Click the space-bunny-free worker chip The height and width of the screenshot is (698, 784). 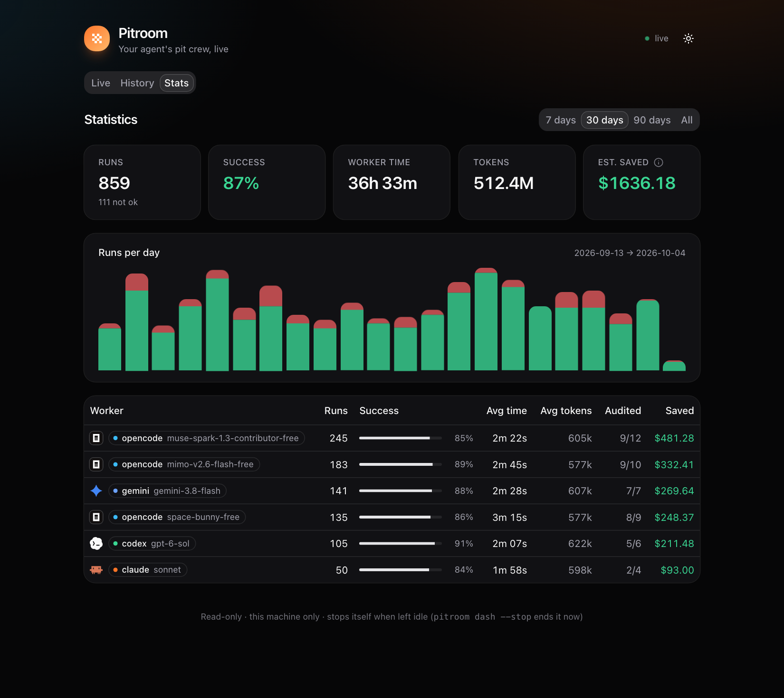click(177, 517)
